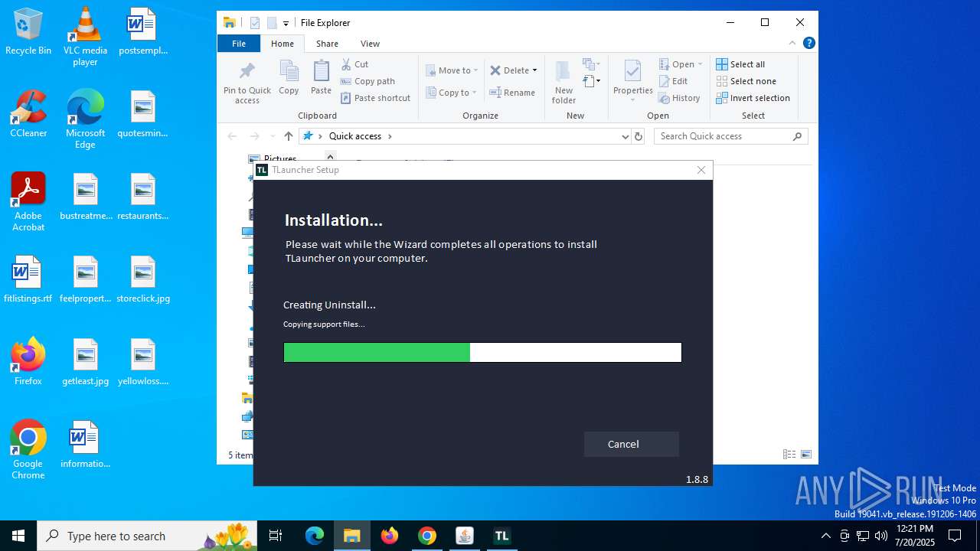Screen dimensions: 980x551
Task: Collapse the ribbon with the chevron
Action: click(792, 44)
